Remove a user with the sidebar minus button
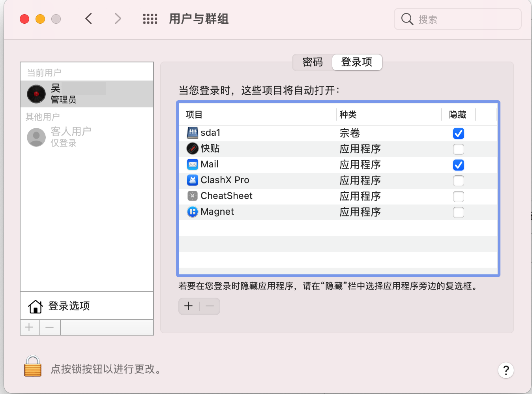This screenshot has height=394, width=532. tap(50, 327)
